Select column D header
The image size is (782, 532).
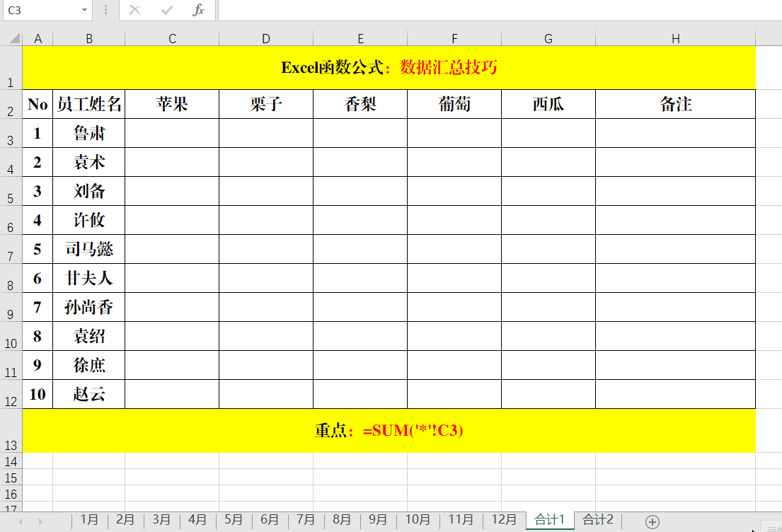coord(266,38)
